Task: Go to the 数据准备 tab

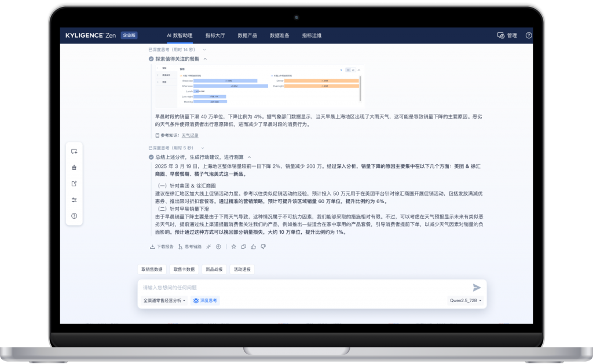Action: (280, 35)
